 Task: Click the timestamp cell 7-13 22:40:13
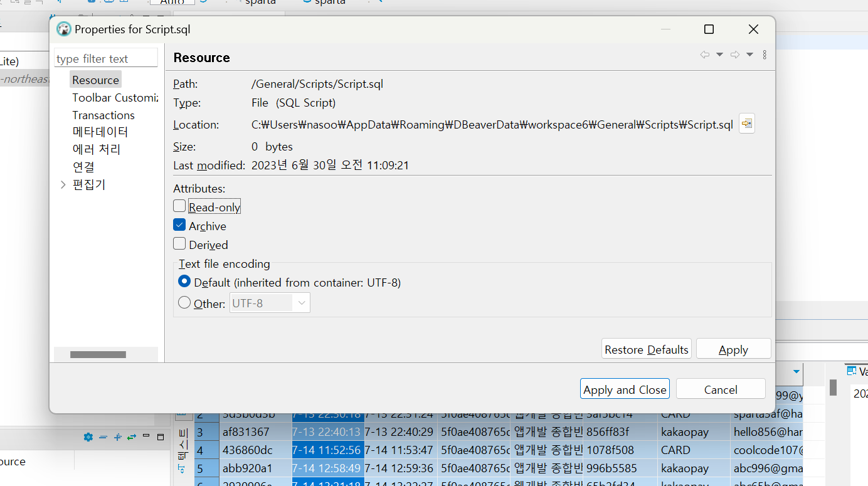[328, 432]
